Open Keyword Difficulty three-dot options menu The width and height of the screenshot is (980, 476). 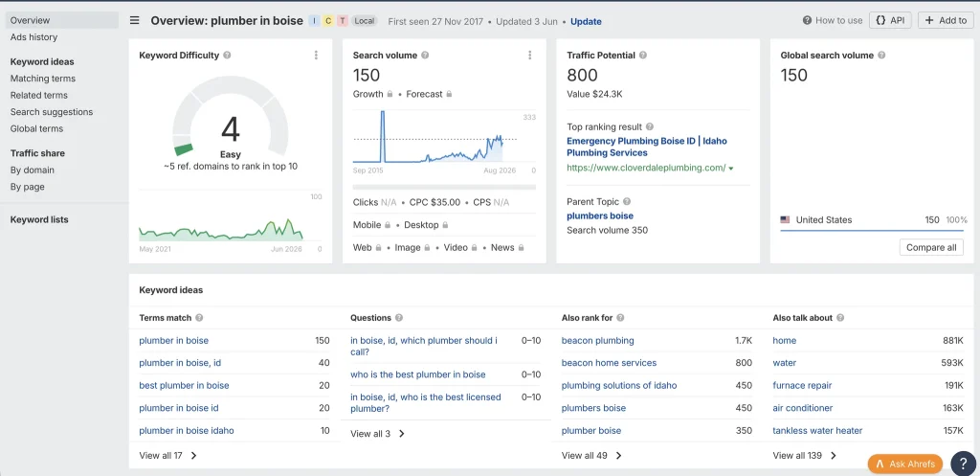[x=316, y=55]
